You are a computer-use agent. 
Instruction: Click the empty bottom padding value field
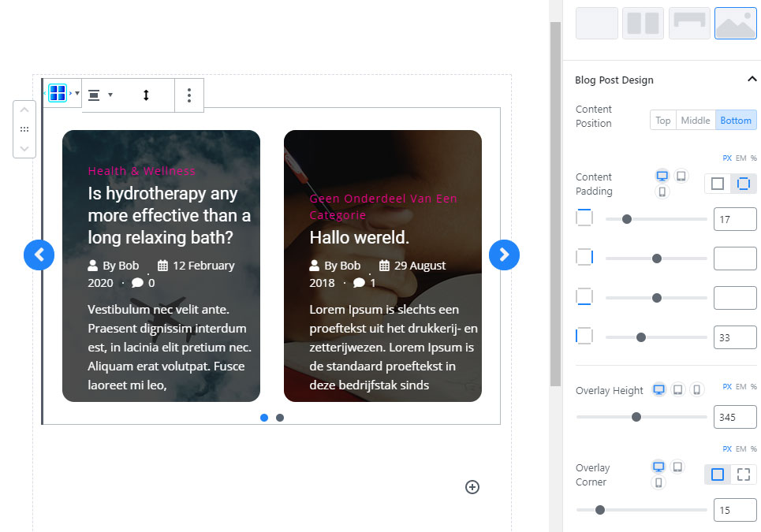point(735,298)
